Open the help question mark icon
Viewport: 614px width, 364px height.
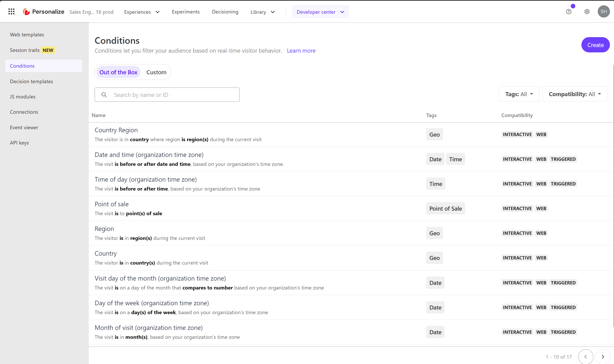pyautogui.click(x=568, y=12)
